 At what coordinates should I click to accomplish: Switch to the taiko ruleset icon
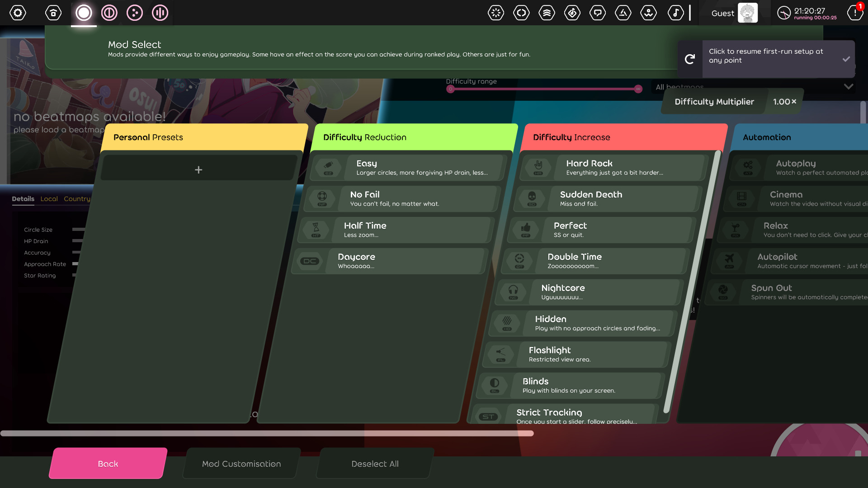tap(109, 13)
